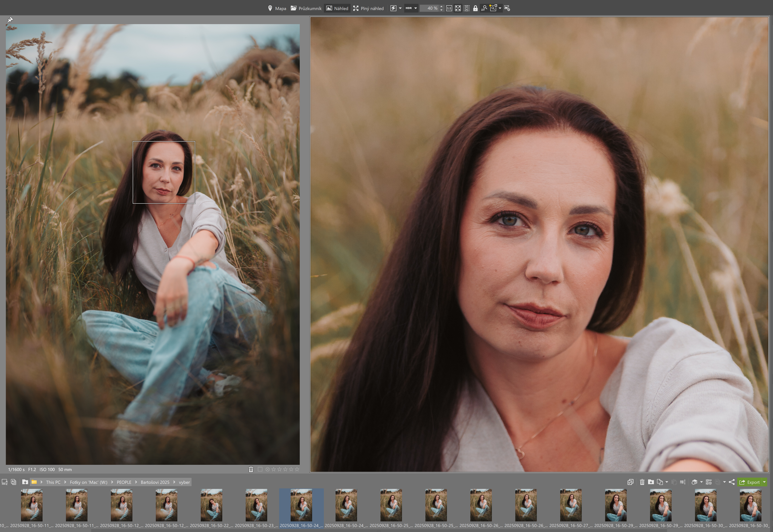The height and width of the screenshot is (532, 773).
Task: Open Plný náhled full preview
Action: (368, 8)
